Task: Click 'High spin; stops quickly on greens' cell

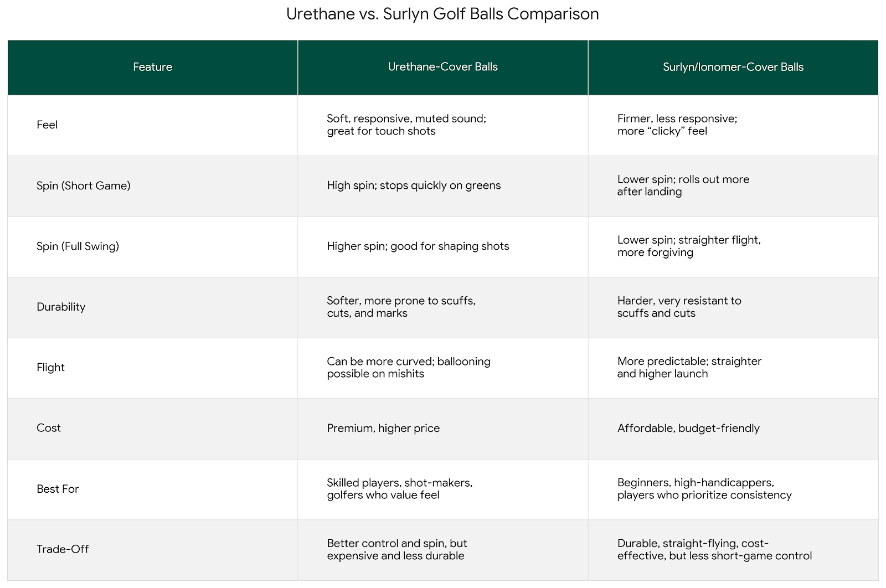Action: point(414,185)
